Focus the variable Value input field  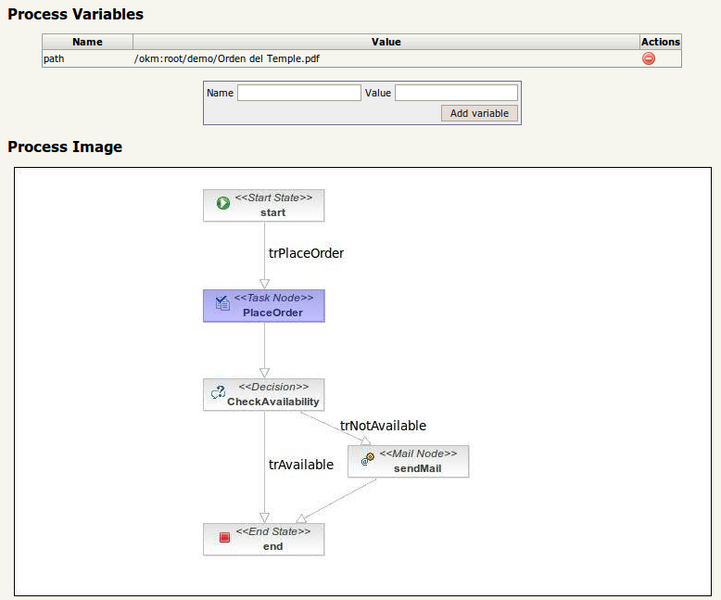pyautogui.click(x=457, y=93)
